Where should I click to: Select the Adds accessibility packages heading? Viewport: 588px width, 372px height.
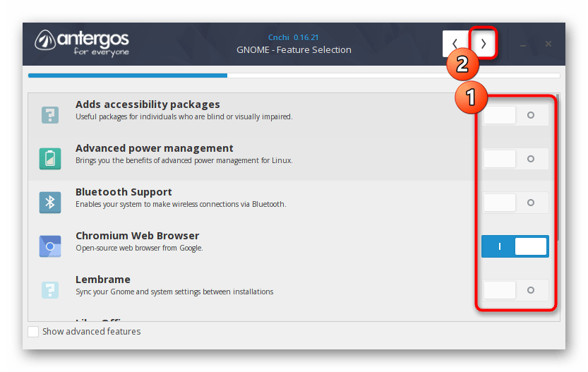148,104
